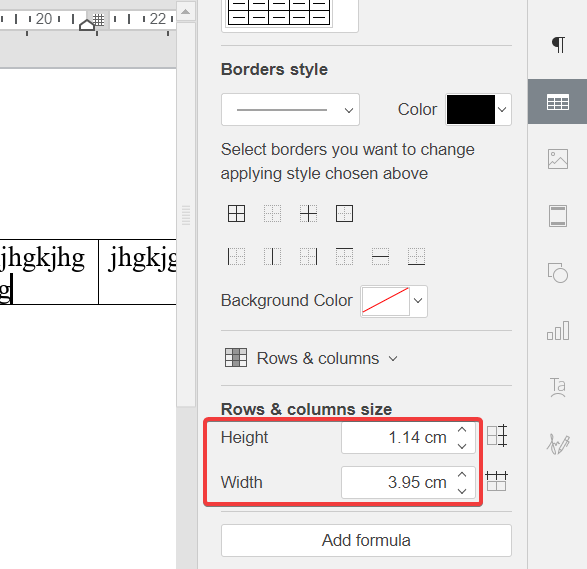The image size is (587, 569).
Task: Open the Background Color dropdown
Action: pyautogui.click(x=394, y=301)
